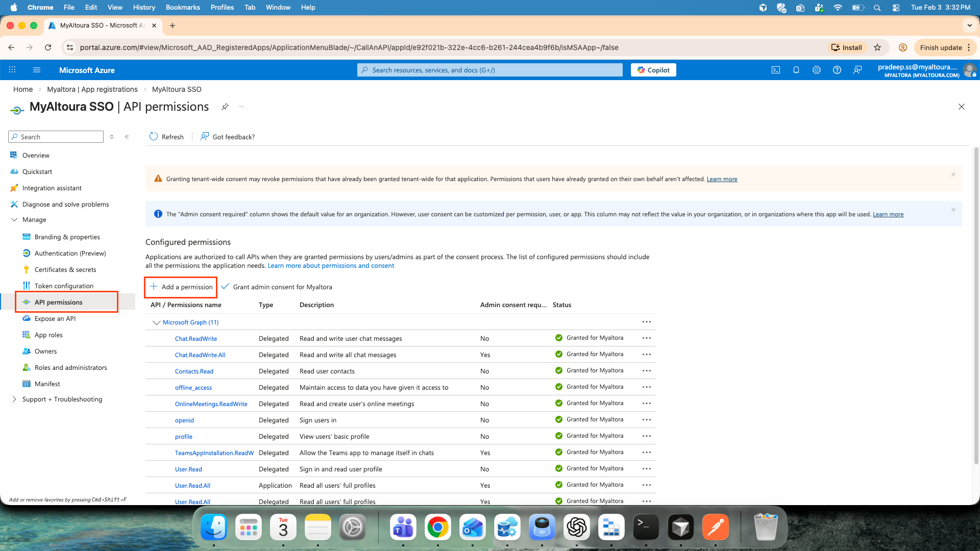
Task: Open Azure help question mark icon
Action: (x=837, y=70)
